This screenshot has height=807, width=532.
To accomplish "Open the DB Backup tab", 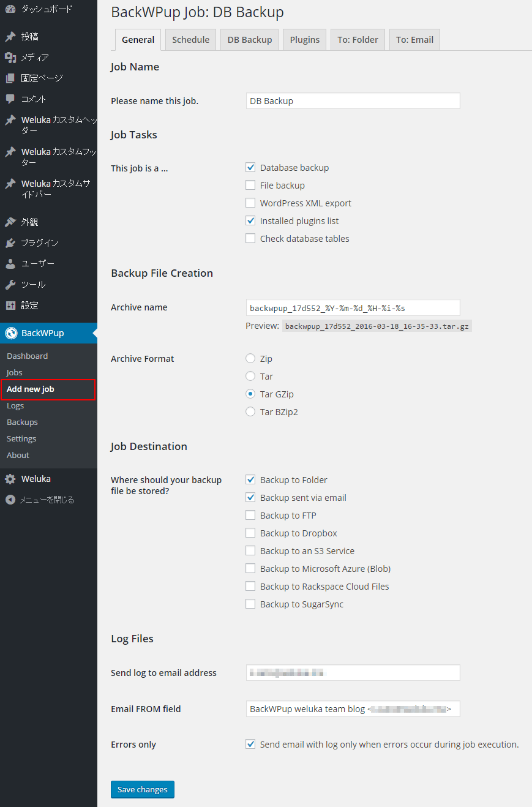I will point(250,40).
